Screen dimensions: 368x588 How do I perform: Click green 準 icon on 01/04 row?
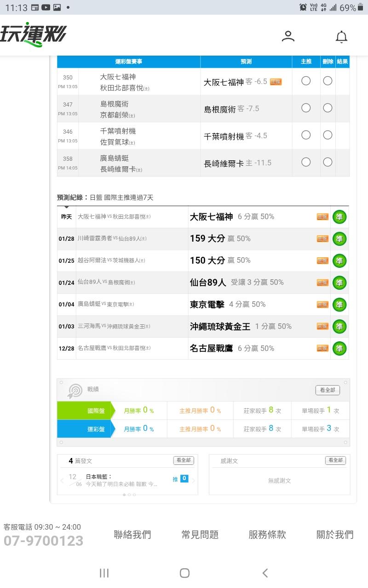tap(339, 305)
